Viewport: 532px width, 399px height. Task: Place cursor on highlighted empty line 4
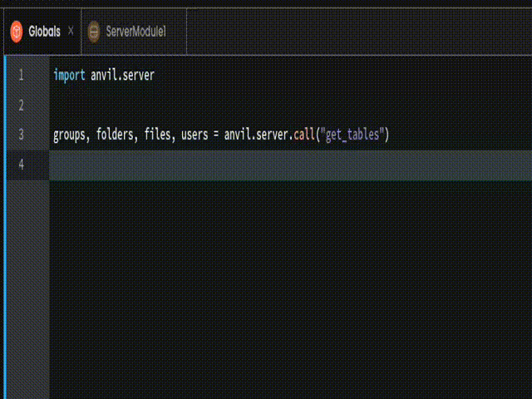290,165
